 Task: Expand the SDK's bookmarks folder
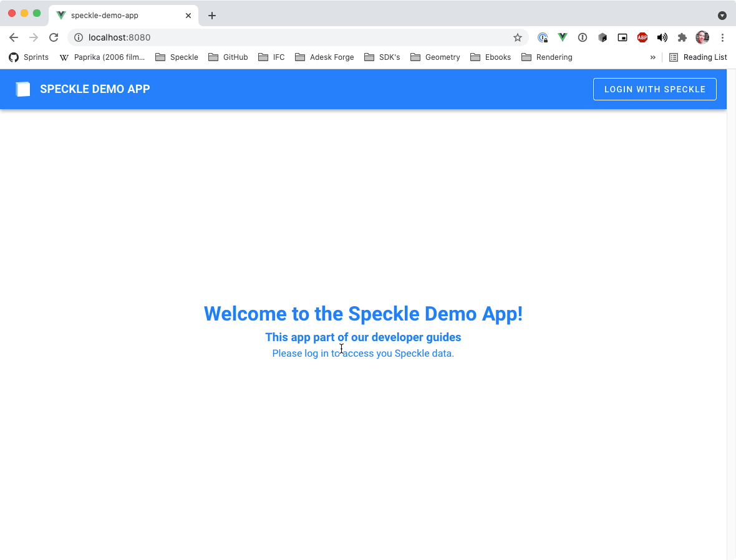click(x=382, y=57)
